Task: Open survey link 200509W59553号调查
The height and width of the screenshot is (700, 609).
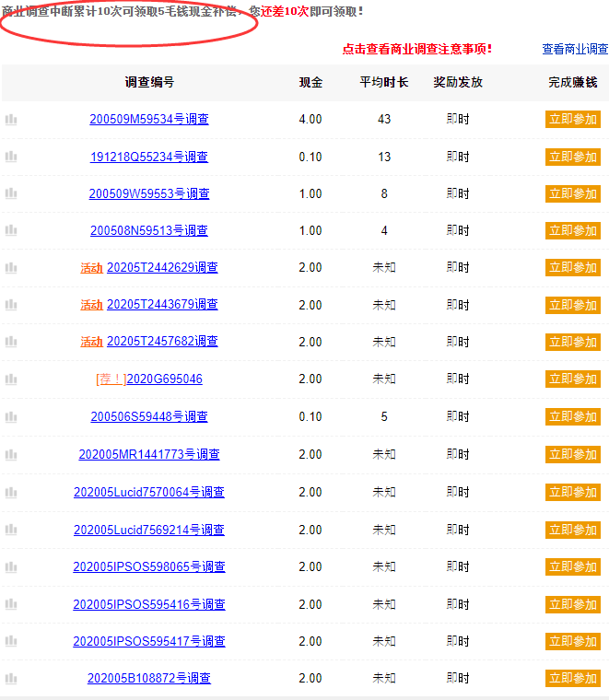Action: (149, 193)
